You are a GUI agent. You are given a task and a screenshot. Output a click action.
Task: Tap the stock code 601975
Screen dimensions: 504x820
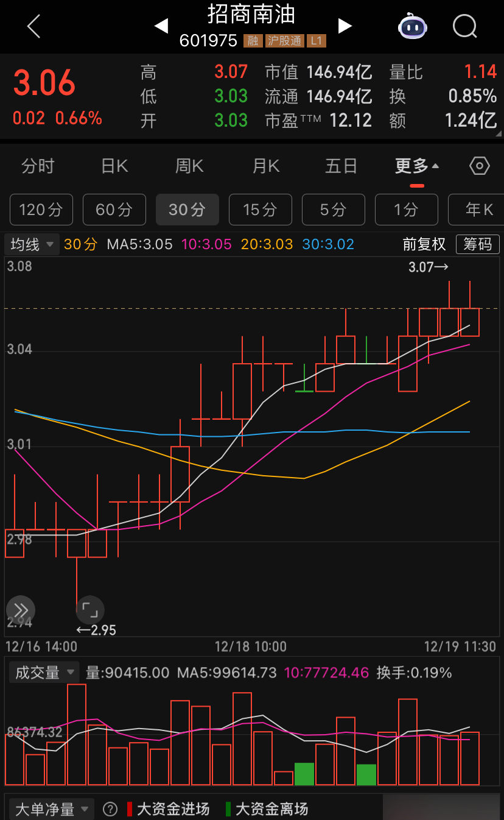click(x=208, y=41)
